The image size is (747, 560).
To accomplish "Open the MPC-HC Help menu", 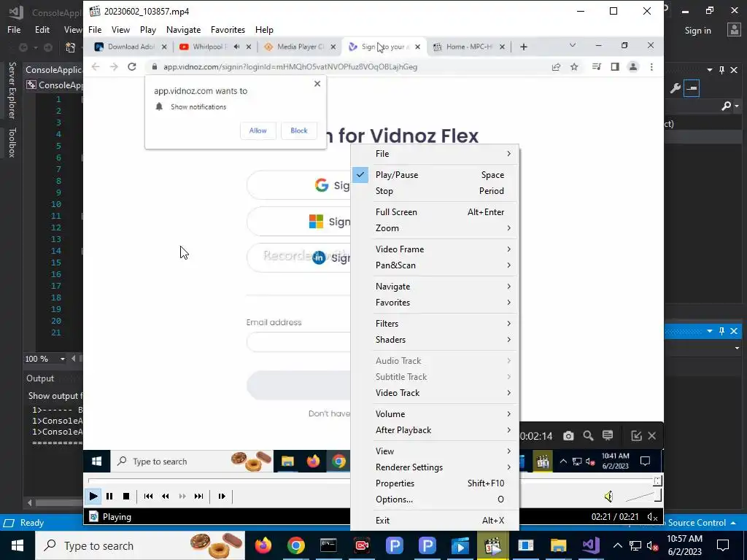I will 264,29.
